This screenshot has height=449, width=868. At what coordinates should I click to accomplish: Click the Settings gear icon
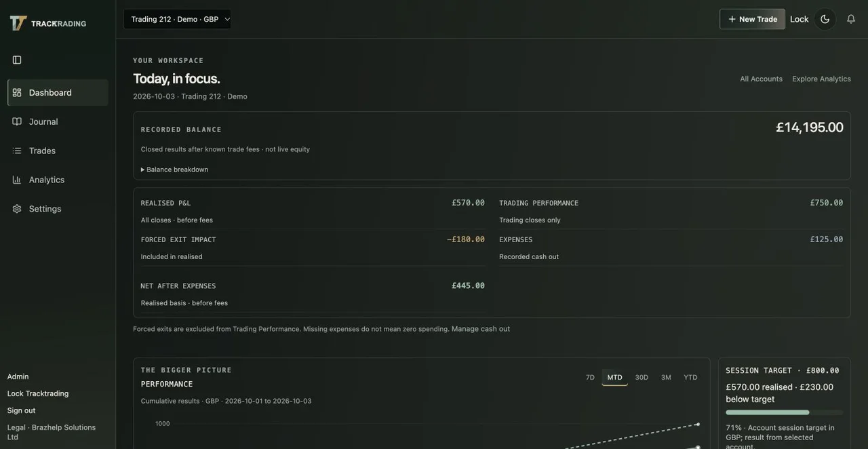click(17, 209)
